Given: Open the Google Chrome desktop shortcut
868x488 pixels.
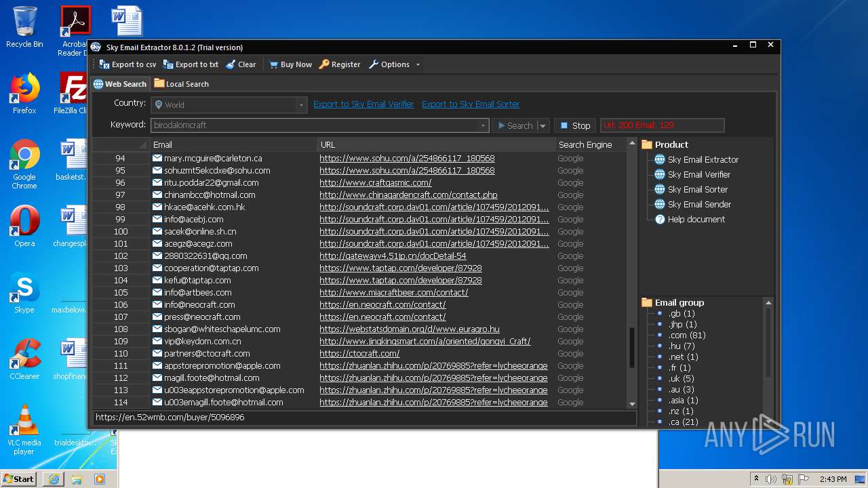Looking at the screenshot, I should click(x=24, y=165).
